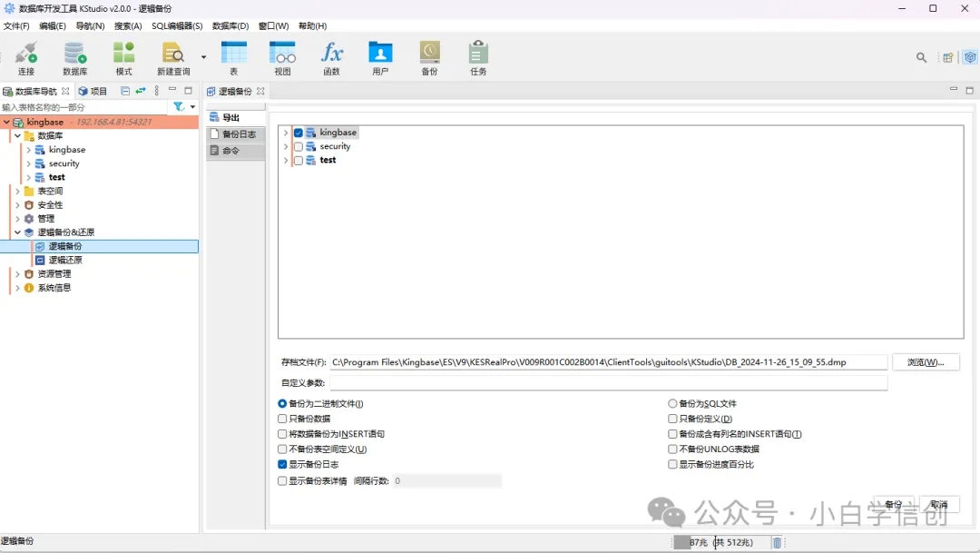Image resolution: width=980 pixels, height=553 pixels.
Task: Open the navigator filter dropdown arrow
Action: tap(192, 107)
